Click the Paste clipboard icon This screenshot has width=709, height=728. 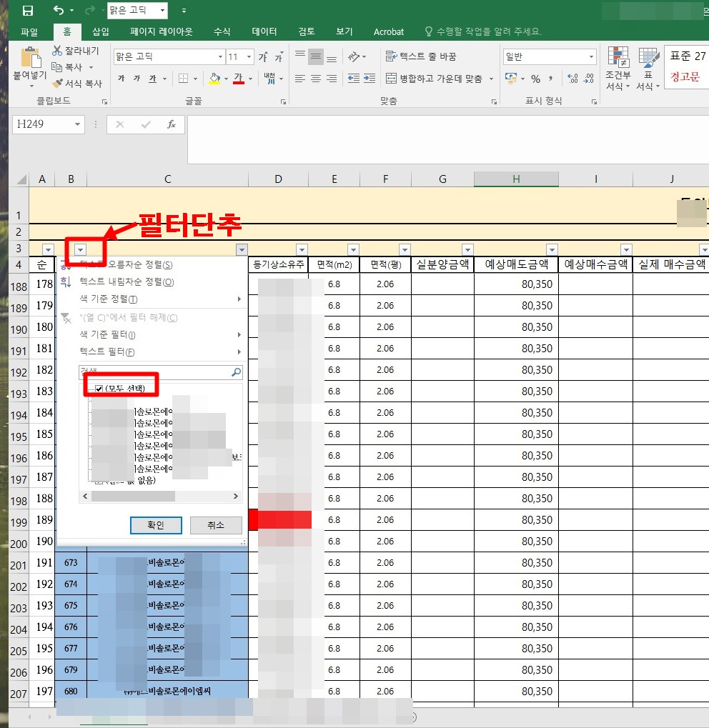30,58
